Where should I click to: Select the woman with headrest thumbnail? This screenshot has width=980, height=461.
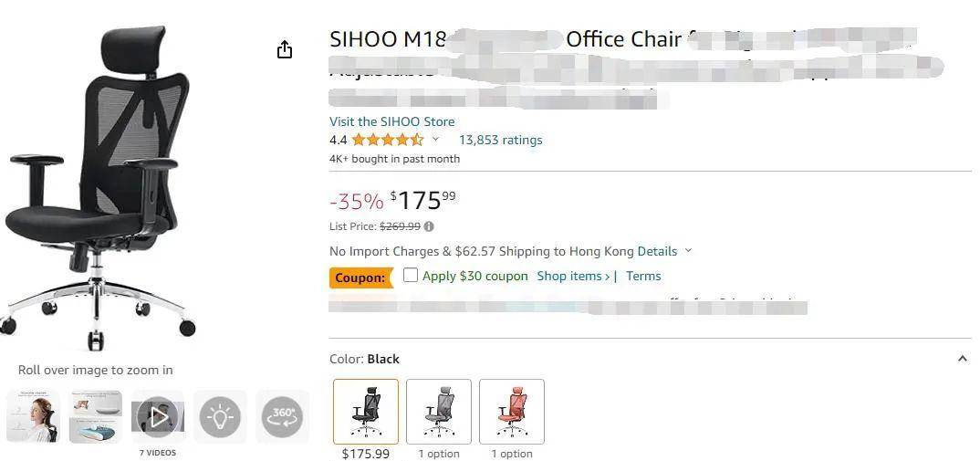[x=33, y=416]
